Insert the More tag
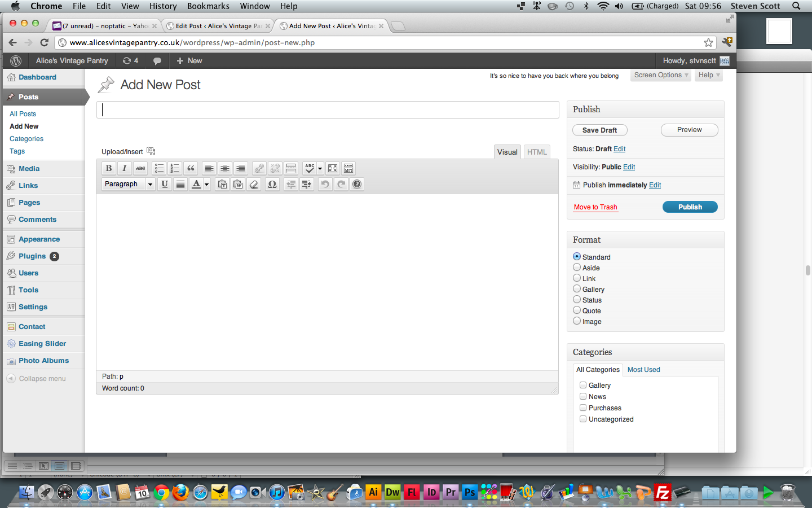Image resolution: width=812 pixels, height=508 pixels. coord(291,168)
